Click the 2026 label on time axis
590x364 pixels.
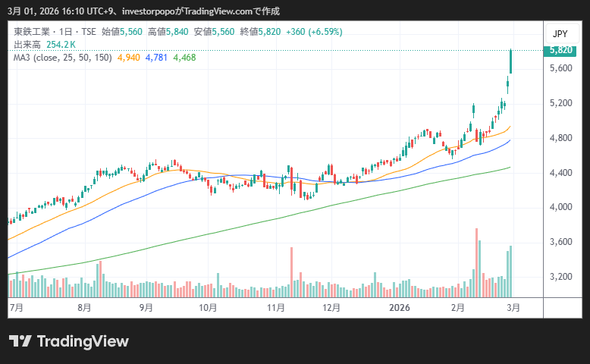399,308
